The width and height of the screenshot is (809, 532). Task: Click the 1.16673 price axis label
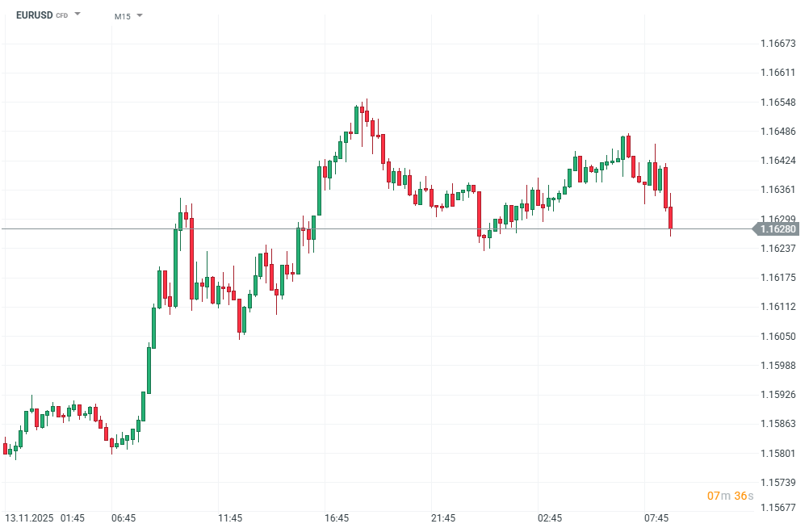(x=778, y=43)
